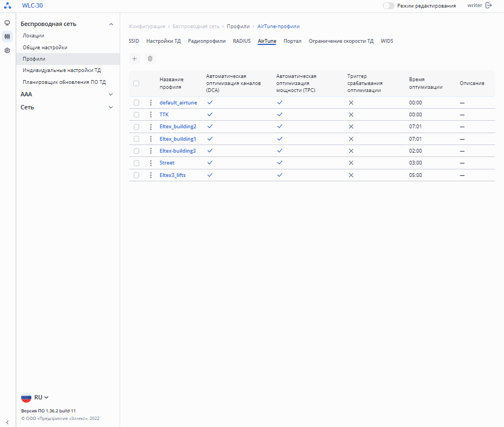Click the add profile plus icon
The image size is (504, 427).
[134, 58]
